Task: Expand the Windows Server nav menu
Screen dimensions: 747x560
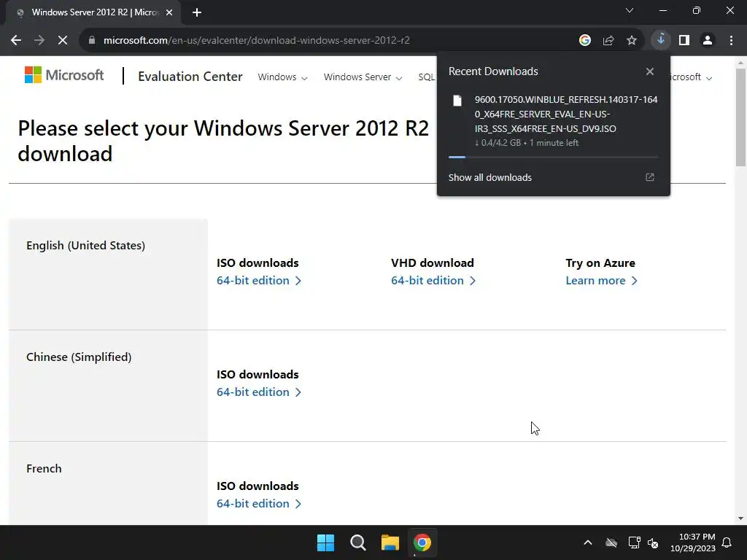Action: click(363, 77)
